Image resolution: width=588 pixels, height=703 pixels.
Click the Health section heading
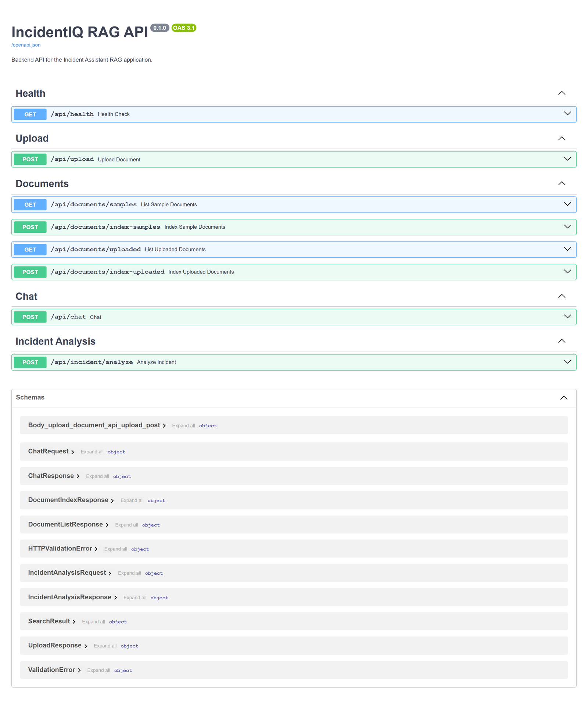pyautogui.click(x=31, y=93)
